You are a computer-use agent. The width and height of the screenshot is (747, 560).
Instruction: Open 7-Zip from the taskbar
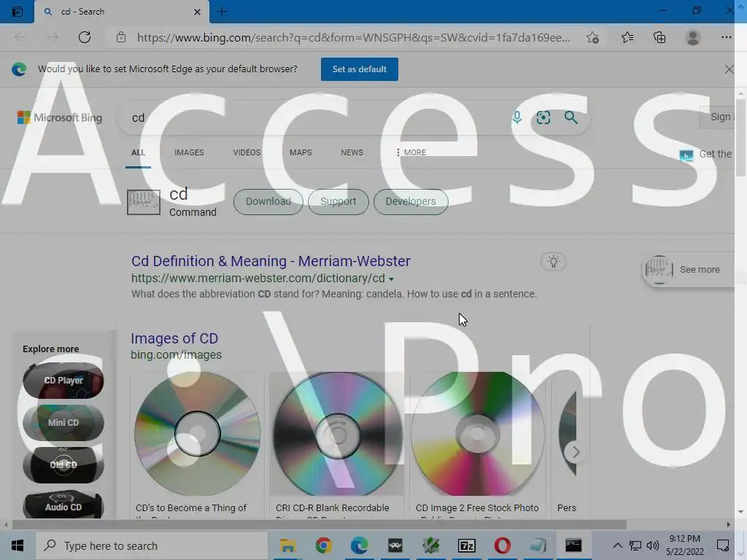[466, 545]
